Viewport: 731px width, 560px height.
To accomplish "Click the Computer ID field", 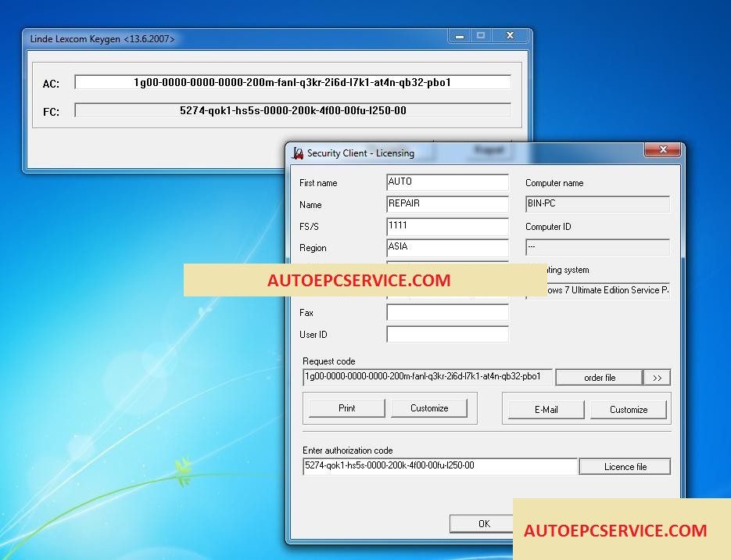I will coord(597,247).
